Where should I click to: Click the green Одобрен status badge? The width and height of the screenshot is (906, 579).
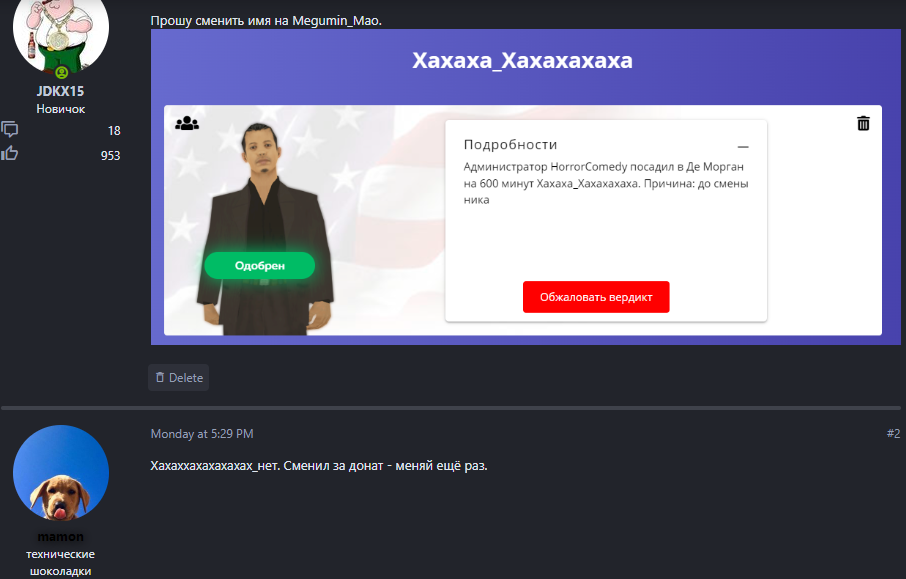[x=259, y=266]
